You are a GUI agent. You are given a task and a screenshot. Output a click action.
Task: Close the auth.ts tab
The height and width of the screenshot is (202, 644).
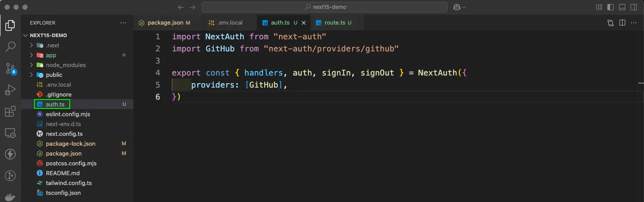304,23
